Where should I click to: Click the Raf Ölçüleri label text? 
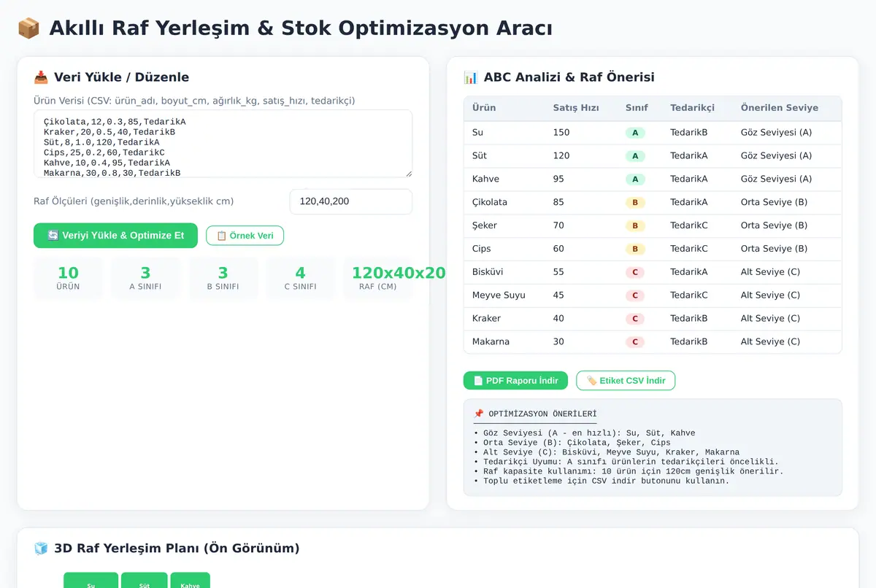[x=134, y=201]
